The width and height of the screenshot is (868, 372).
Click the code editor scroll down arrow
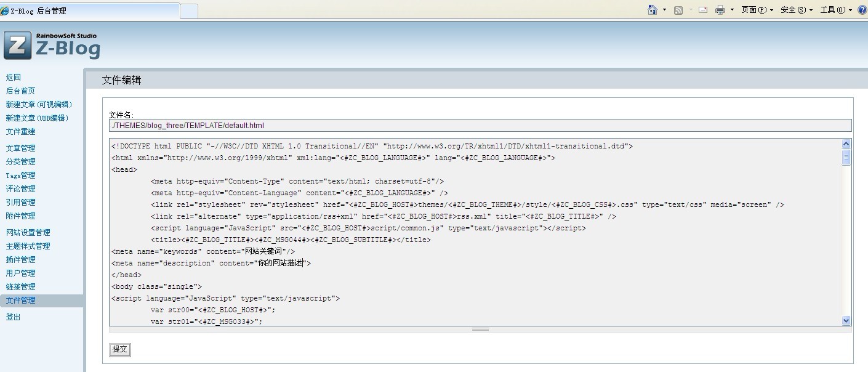click(846, 320)
